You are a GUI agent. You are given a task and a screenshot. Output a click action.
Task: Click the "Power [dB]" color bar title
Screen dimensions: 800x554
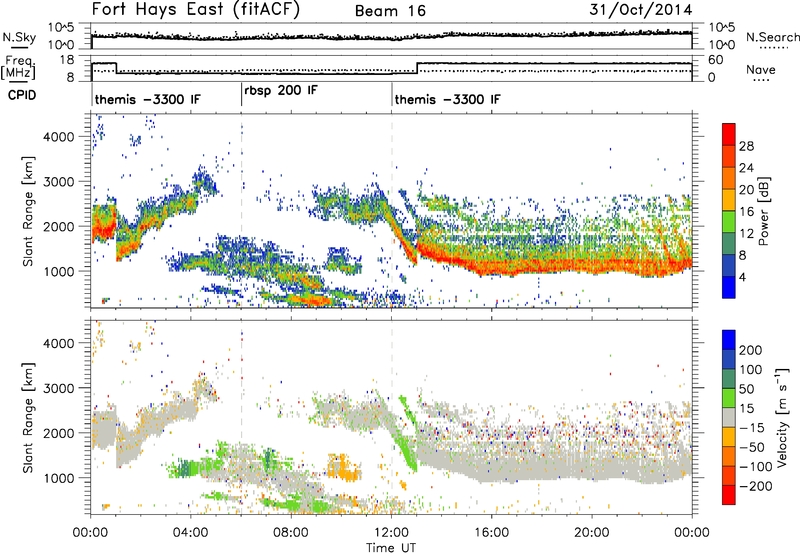coord(763,211)
